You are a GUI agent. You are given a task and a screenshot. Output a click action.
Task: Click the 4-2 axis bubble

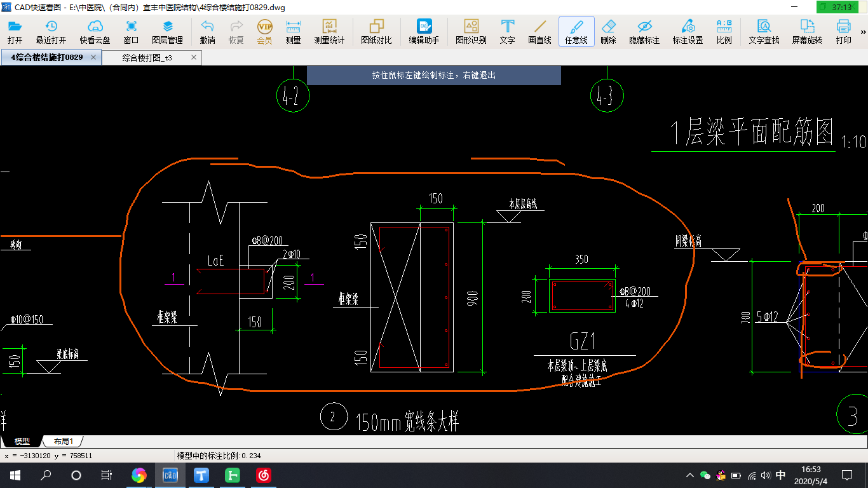pos(292,96)
